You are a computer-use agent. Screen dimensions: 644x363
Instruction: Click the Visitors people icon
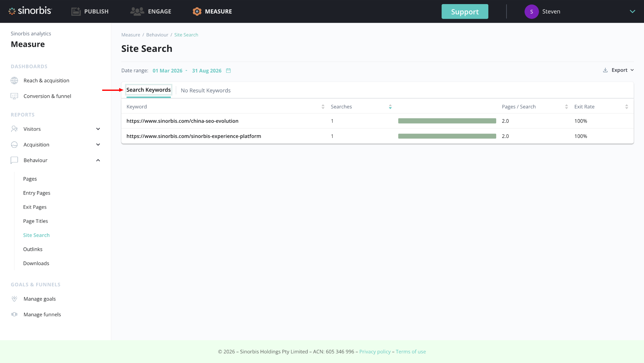(x=14, y=129)
